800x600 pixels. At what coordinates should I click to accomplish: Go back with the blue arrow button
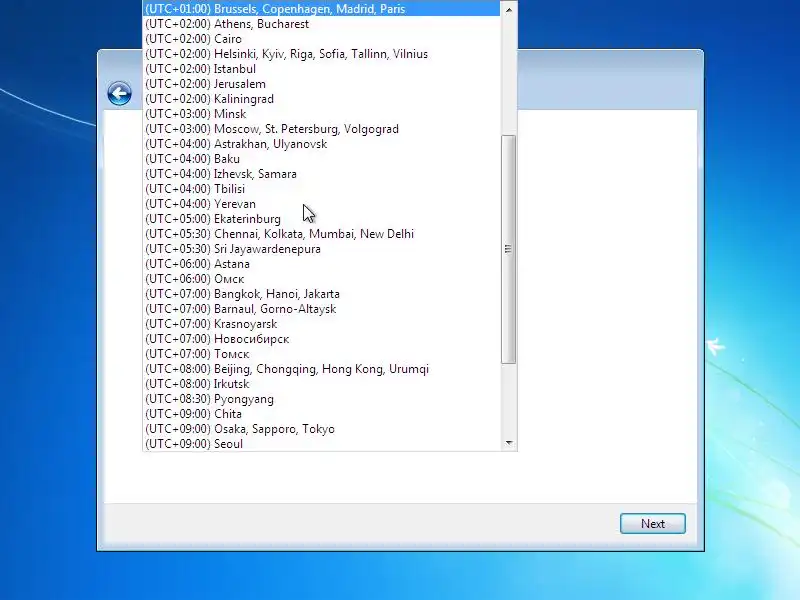tap(119, 93)
